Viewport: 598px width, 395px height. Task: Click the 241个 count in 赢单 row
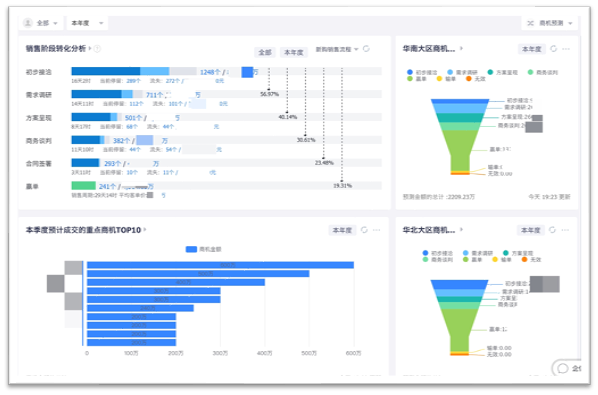[107, 186]
